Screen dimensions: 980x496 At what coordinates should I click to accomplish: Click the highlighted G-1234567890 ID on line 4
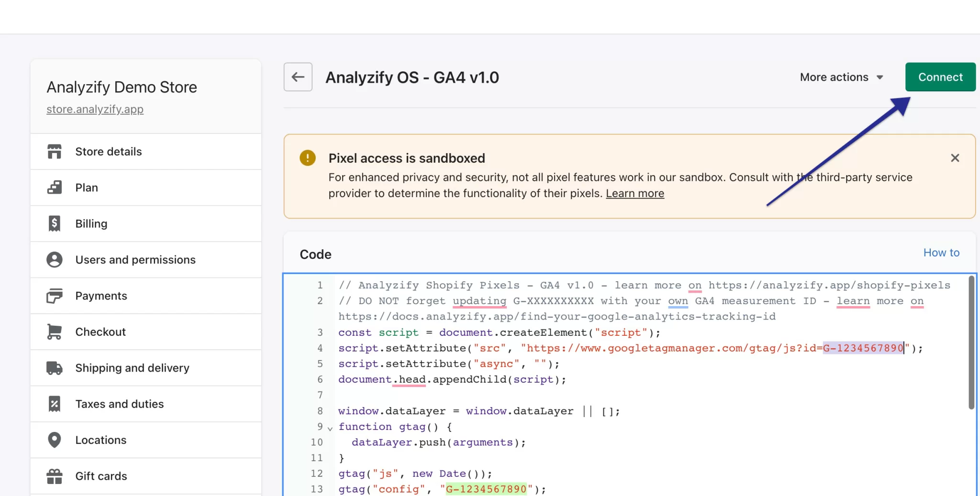863,348
